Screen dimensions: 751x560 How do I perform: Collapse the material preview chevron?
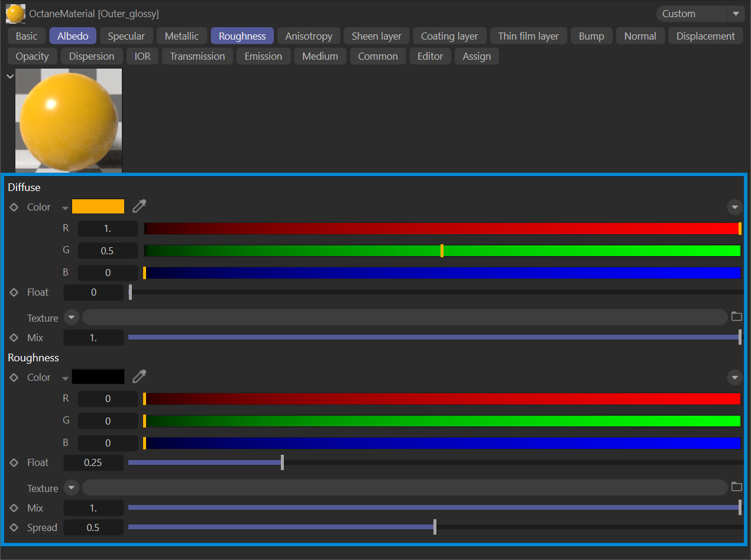click(9, 76)
